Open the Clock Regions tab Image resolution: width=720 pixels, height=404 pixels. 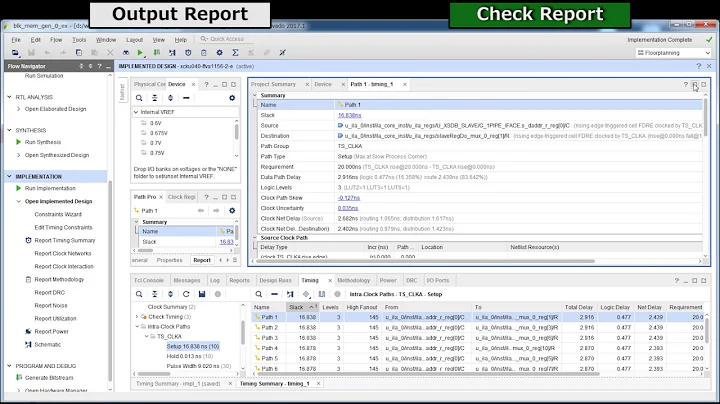[181, 197]
